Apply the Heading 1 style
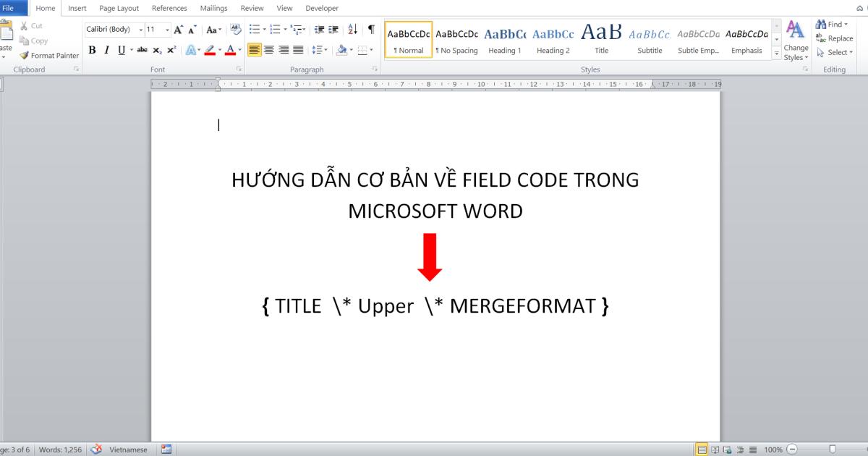Viewport: 868px width, 456px height. coord(504,40)
